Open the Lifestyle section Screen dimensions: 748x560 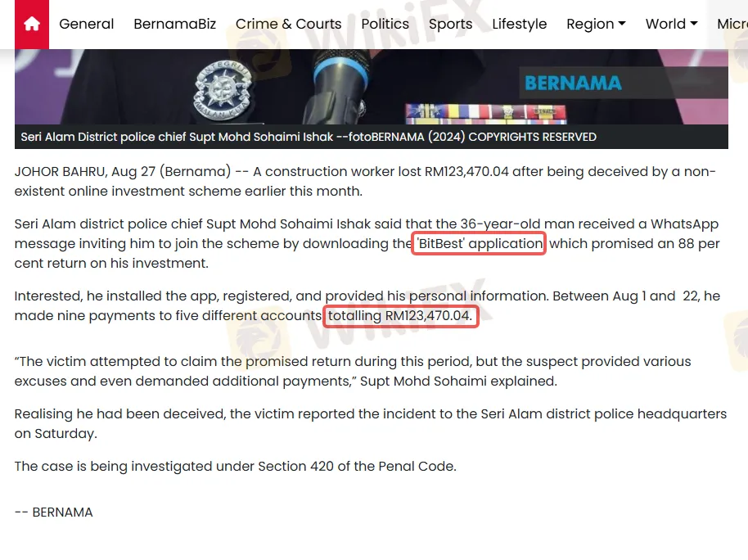tap(520, 24)
